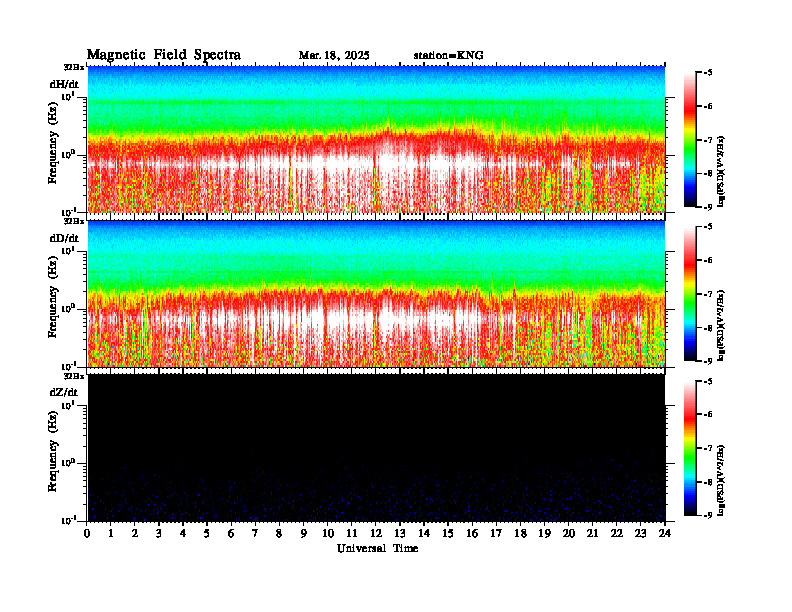
Task: Click the color bar beside the dZ/dt panel
Action: tap(689, 448)
